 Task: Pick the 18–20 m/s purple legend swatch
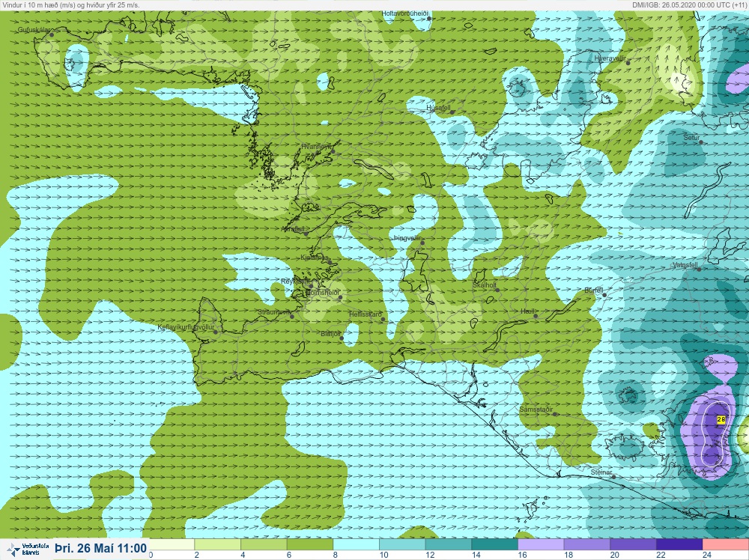coord(587,544)
